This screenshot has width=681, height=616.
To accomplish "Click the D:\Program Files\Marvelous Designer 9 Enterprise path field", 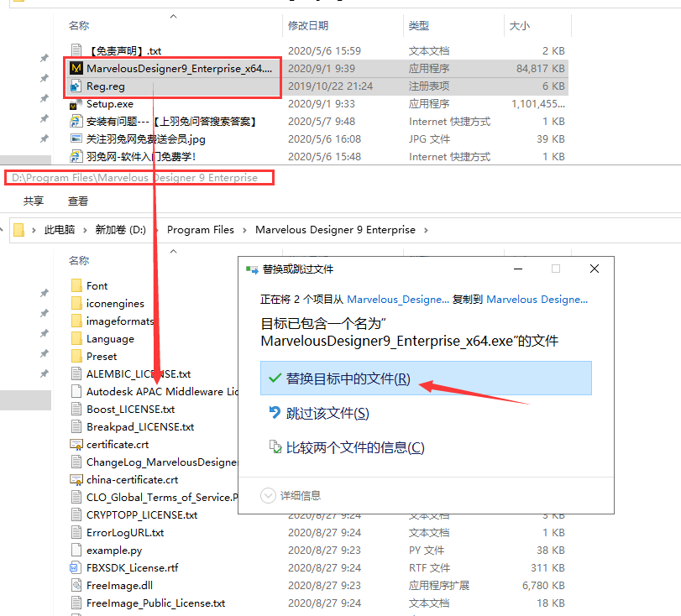I will (139, 178).
